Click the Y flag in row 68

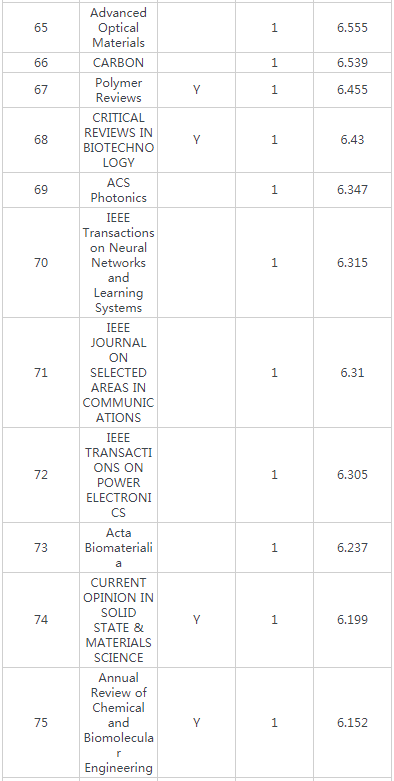197,140
